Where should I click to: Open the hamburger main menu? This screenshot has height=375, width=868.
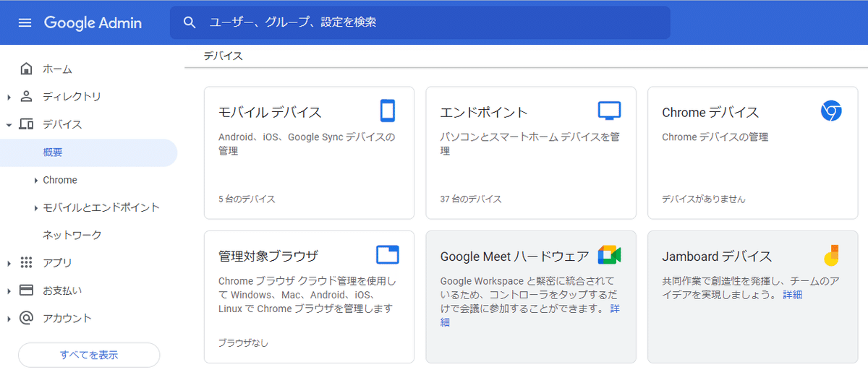pyautogui.click(x=25, y=22)
